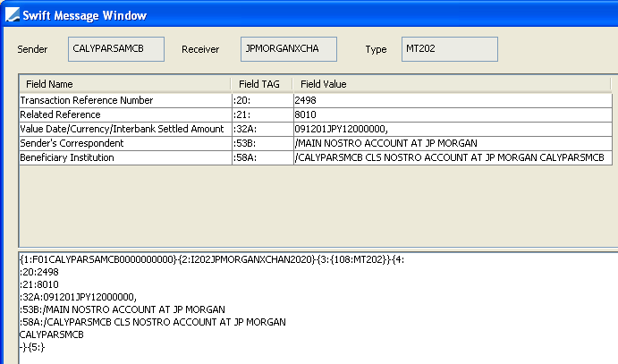Click the :32A: tag cell

[263, 129]
